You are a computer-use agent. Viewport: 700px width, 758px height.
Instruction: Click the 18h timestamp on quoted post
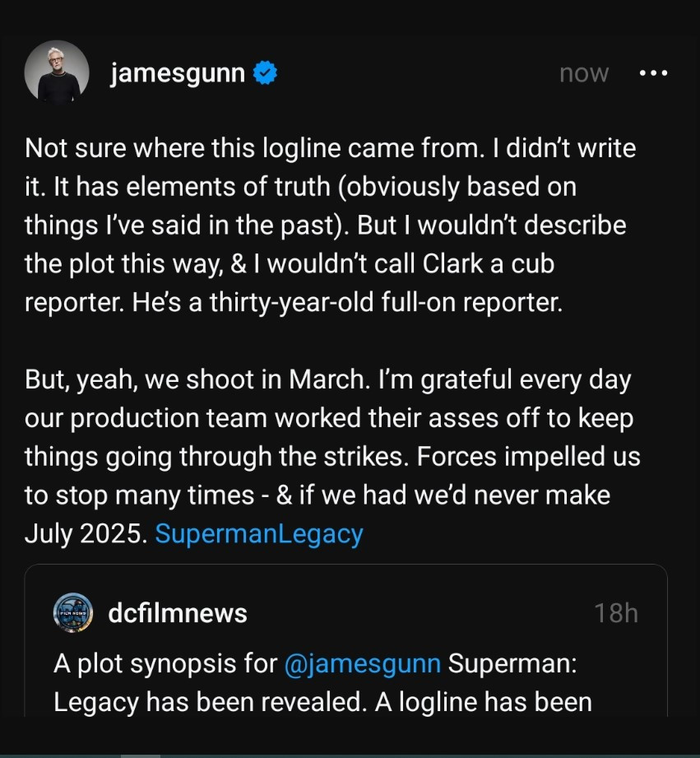coord(615,613)
